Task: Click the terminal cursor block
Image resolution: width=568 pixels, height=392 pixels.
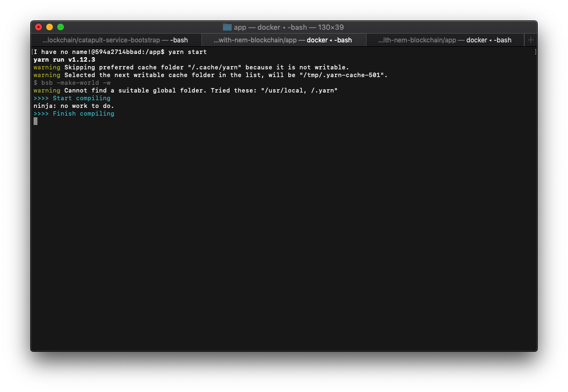Action: click(35, 121)
